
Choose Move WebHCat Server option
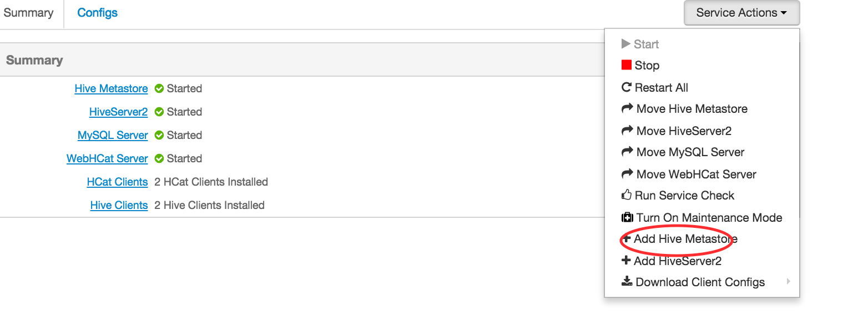pos(696,174)
